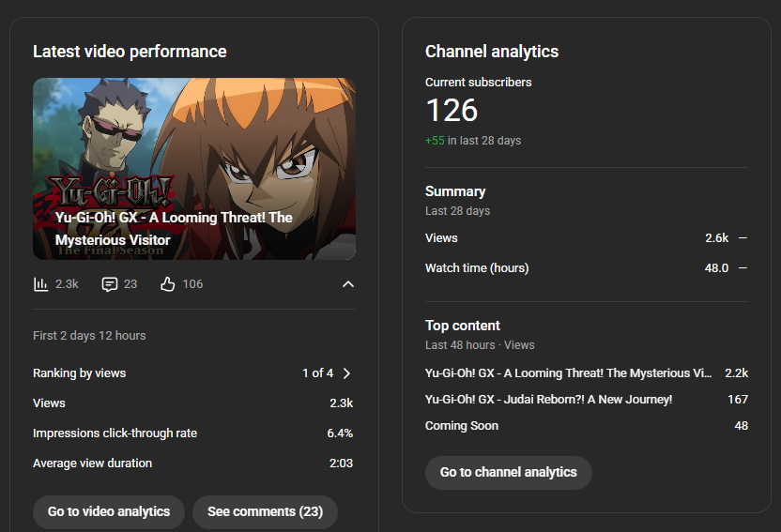Image resolution: width=781 pixels, height=532 pixels.
Task: Click the 2:03 average duration value
Action: coord(341,464)
